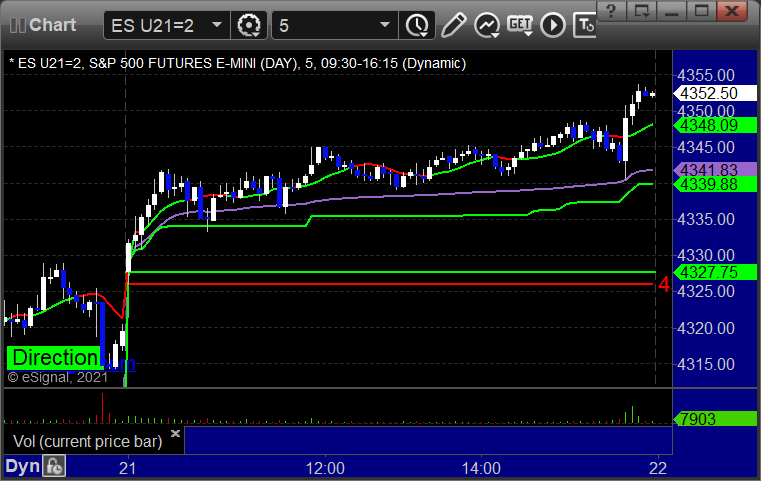This screenshot has width=761, height=481.
Task: Click the 4335.00 price axis label
Action: point(706,219)
